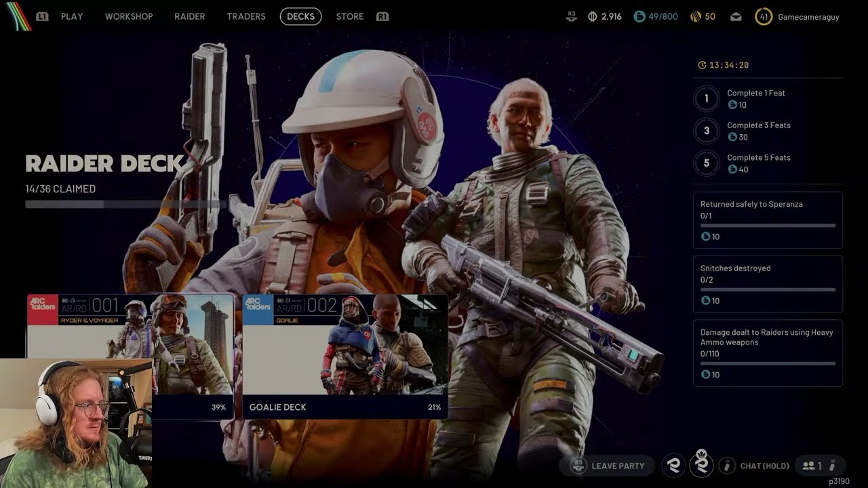This screenshot has height=488, width=868.
Task: Click the rainbow ARC Raiders logo
Action: (18, 16)
